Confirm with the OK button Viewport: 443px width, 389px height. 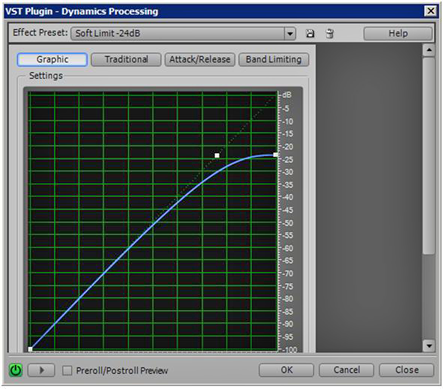point(286,370)
